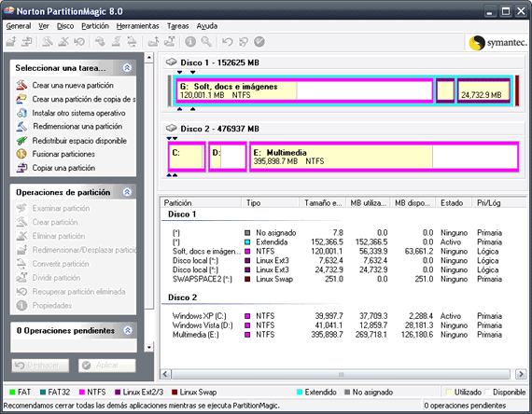The width and height of the screenshot is (532, 414).
Task: Select the Extendida partition row
Action: (x=337, y=241)
